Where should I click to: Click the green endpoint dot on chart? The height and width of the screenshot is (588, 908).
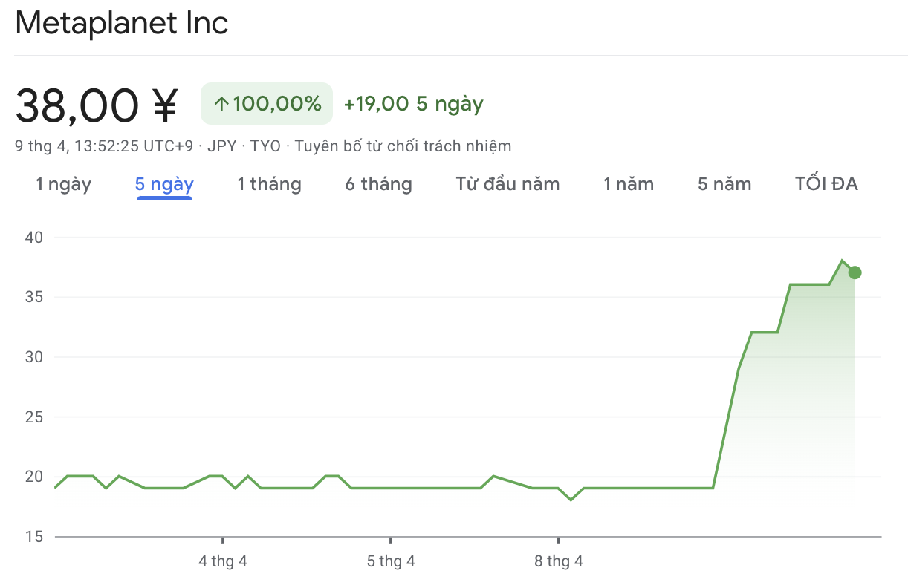click(855, 272)
